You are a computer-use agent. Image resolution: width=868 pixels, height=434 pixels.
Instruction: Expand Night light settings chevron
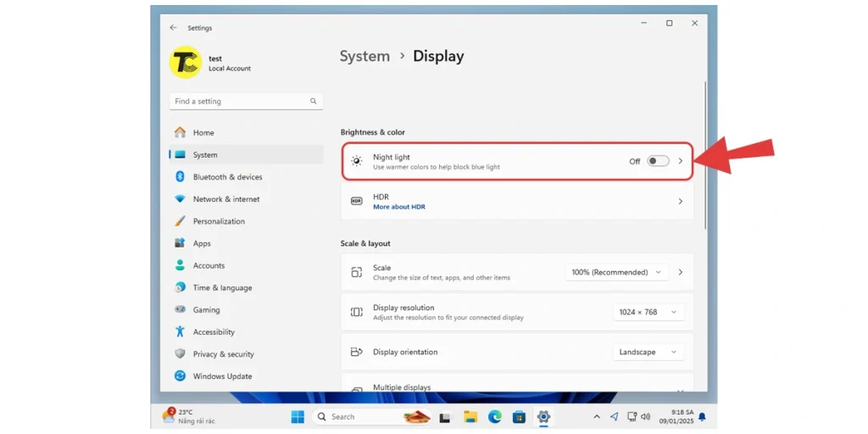point(680,161)
